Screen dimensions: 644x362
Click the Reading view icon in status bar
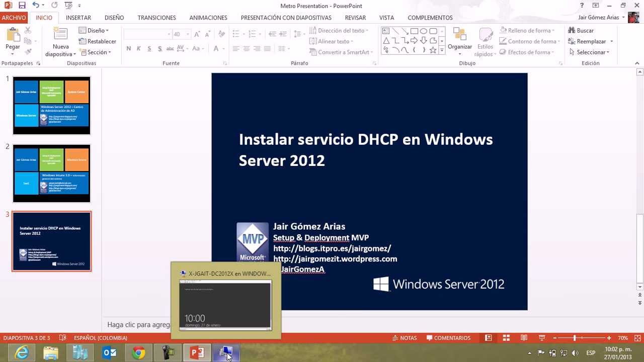(524, 338)
